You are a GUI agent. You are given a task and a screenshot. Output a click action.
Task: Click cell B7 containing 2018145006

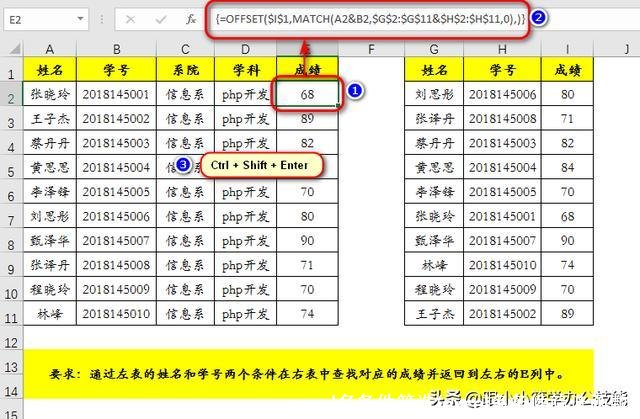[x=116, y=216]
